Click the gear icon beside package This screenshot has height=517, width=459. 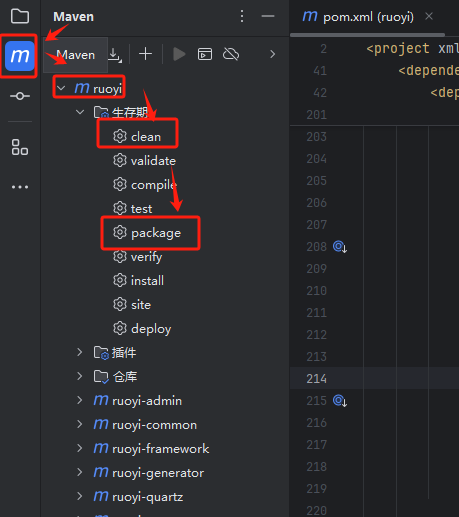120,232
